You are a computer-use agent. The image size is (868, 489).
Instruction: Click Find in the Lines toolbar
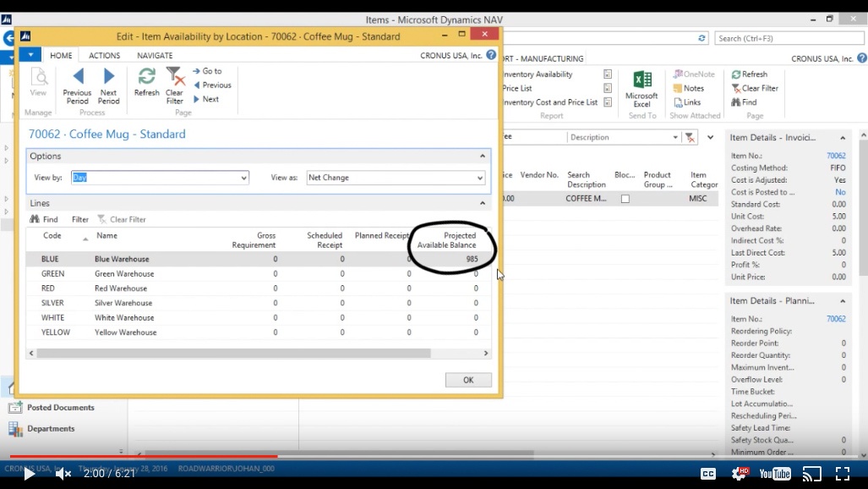[44, 220]
